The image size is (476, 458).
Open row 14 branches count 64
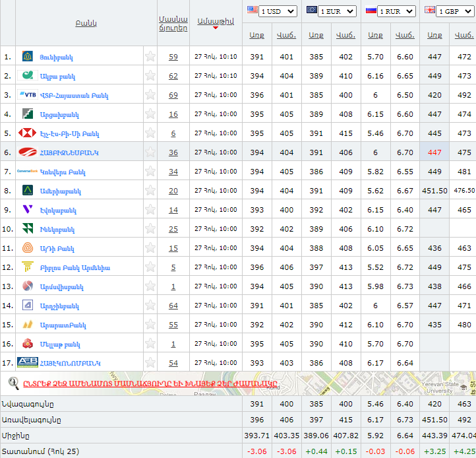(x=173, y=306)
